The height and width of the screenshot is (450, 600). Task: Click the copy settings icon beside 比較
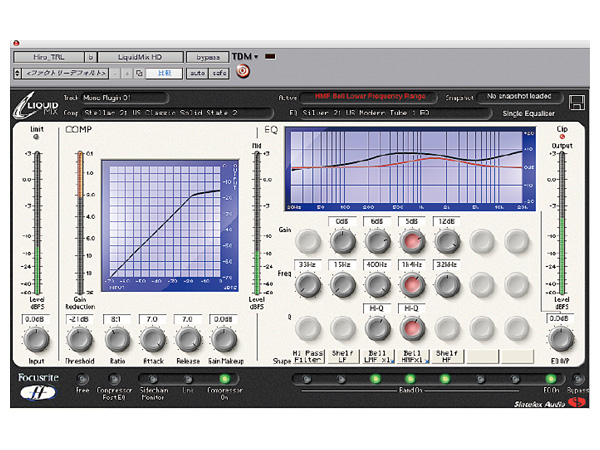tap(139, 73)
